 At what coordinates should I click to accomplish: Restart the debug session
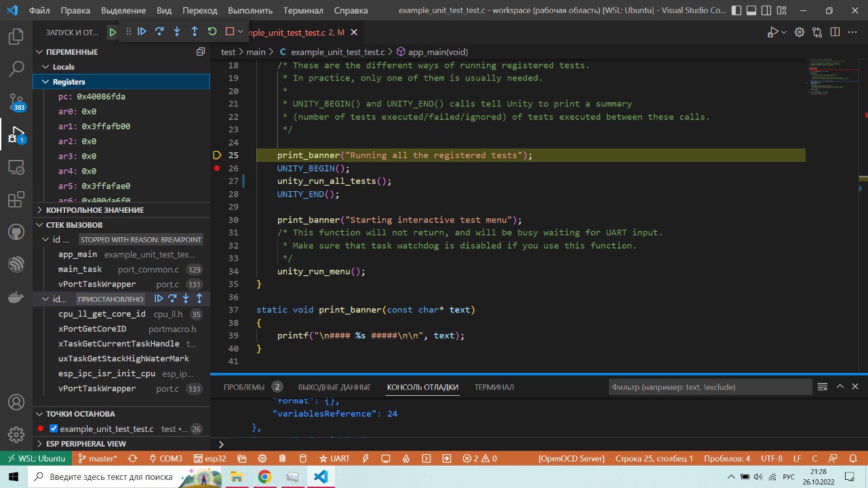click(212, 32)
